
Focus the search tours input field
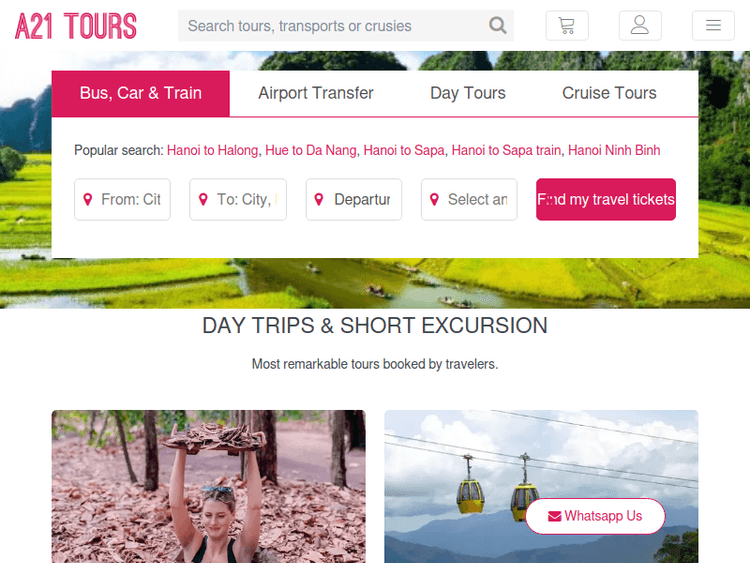[x=335, y=25]
